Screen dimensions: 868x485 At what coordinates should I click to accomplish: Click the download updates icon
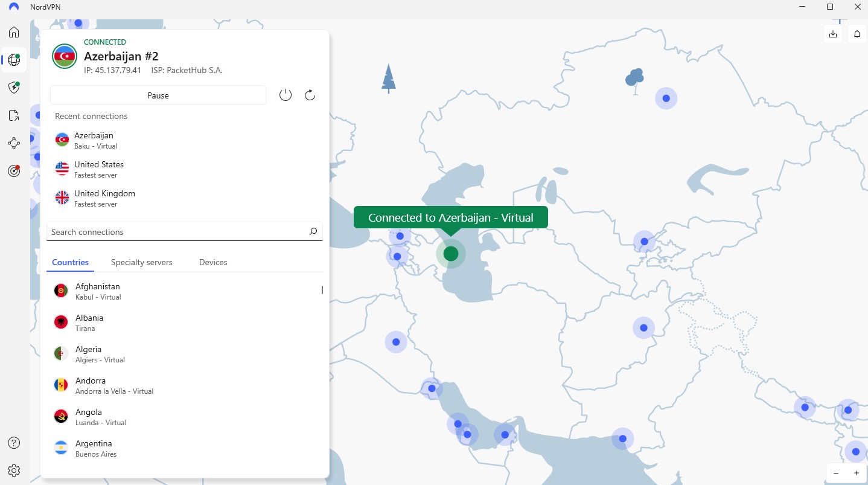tap(833, 34)
